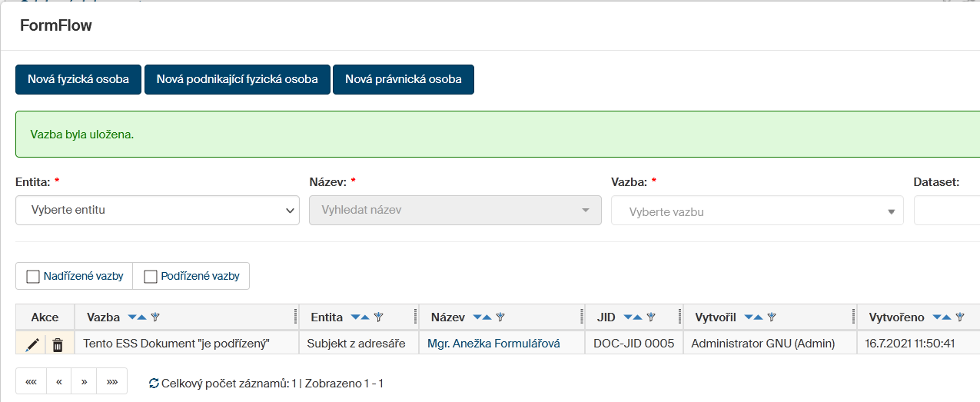980x402 pixels.
Task: Tick the Podřízené vazby checkbox
Action: pyautogui.click(x=151, y=277)
